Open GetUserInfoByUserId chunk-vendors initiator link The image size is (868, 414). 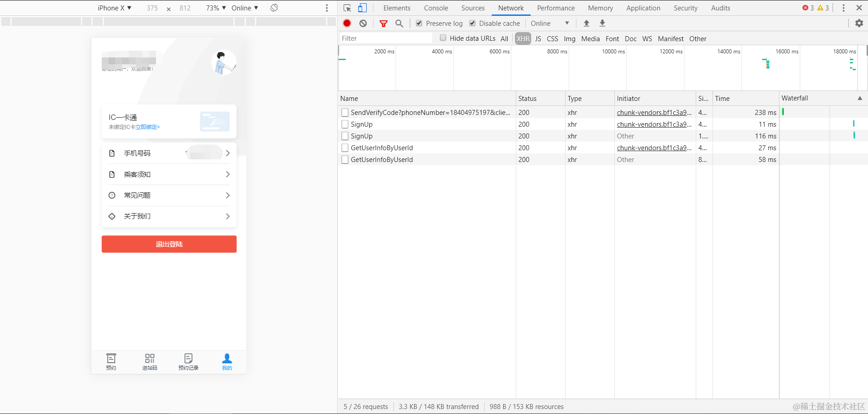tap(654, 148)
